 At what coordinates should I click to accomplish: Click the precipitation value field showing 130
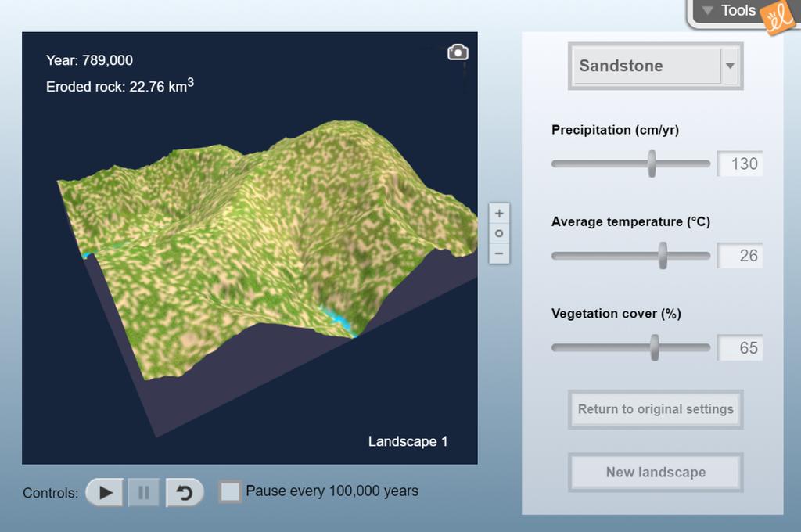(x=740, y=164)
